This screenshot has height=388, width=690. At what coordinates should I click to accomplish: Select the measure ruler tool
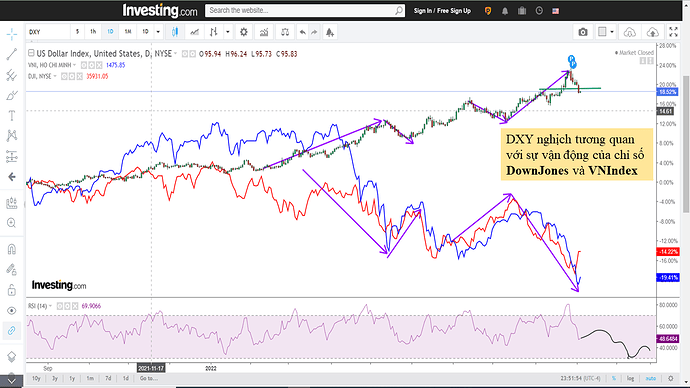(x=12, y=203)
